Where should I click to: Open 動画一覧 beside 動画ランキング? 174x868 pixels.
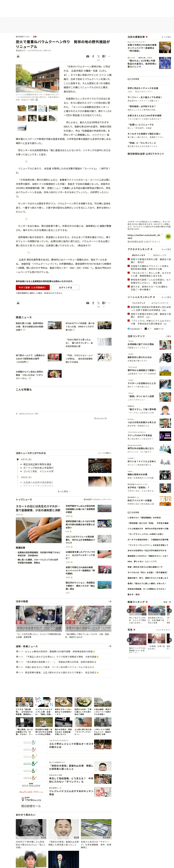click(x=167, y=602)
